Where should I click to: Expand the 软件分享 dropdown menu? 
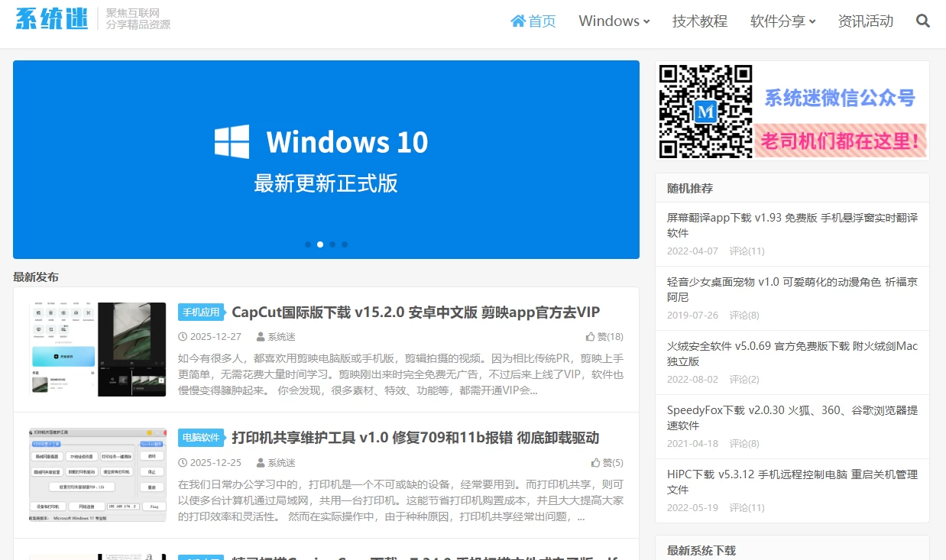click(x=782, y=21)
